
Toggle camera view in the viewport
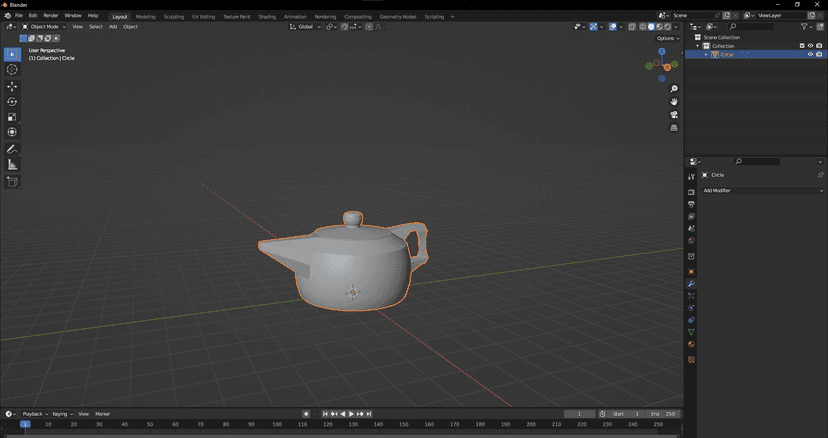pyautogui.click(x=674, y=115)
